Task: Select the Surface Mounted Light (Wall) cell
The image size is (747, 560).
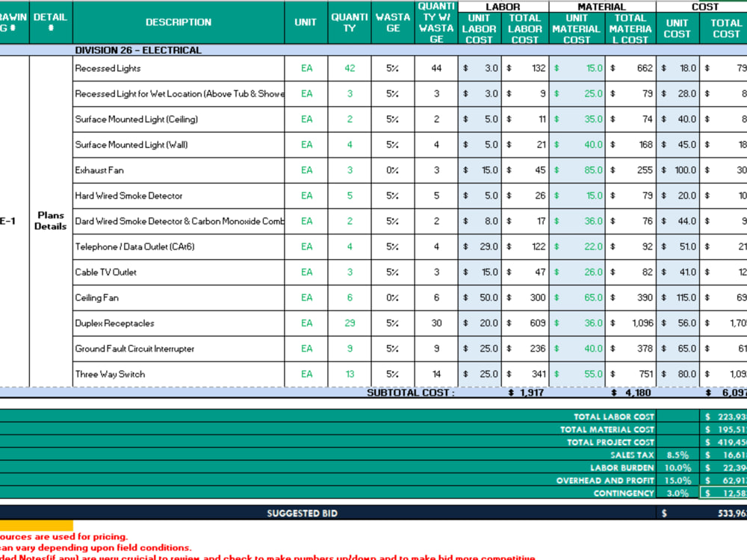Action: pyautogui.click(x=179, y=145)
